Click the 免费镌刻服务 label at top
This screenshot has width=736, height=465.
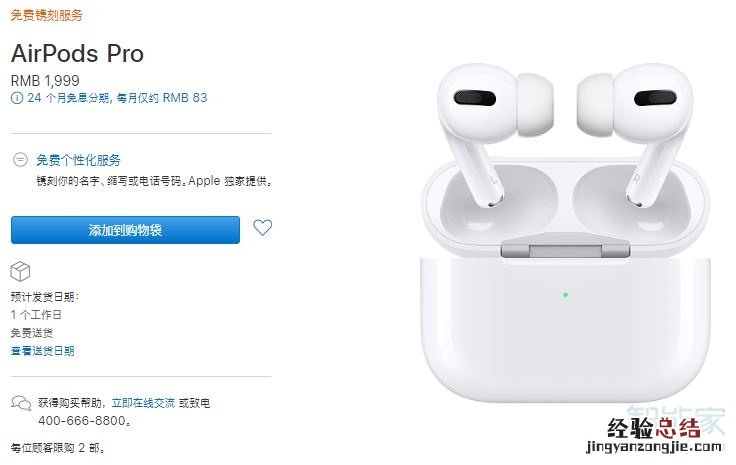46,15
